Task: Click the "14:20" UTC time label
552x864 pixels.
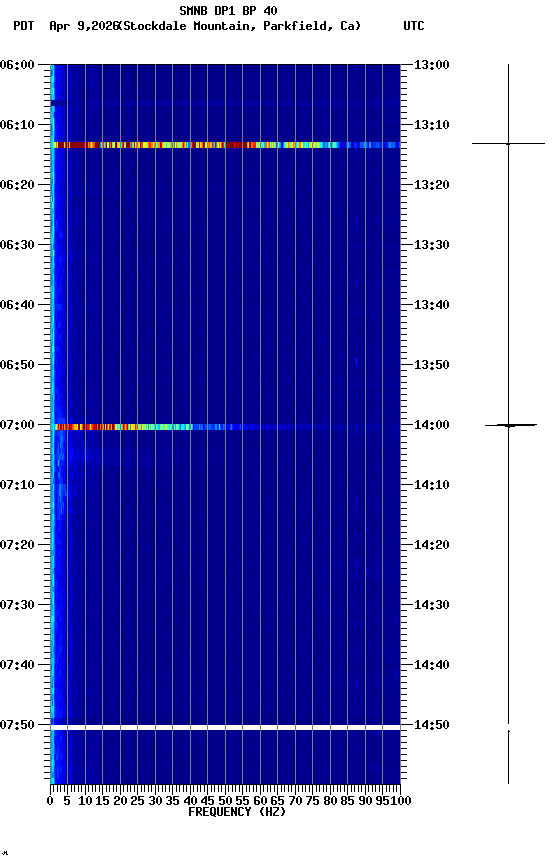Action: click(432, 545)
